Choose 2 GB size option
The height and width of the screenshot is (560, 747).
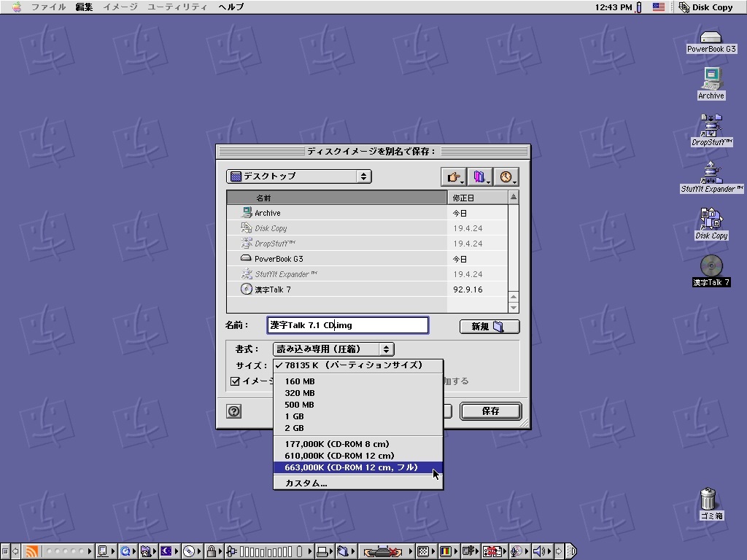[x=358, y=428]
